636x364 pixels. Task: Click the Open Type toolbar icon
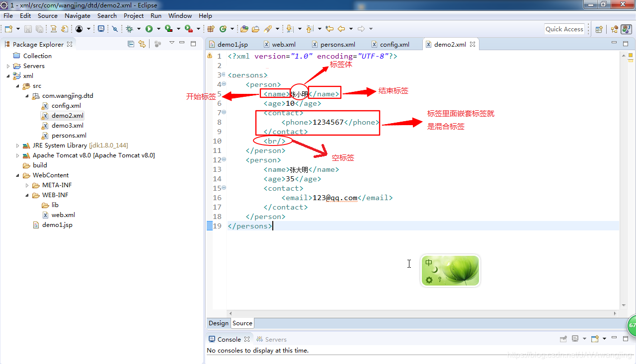[x=244, y=29]
